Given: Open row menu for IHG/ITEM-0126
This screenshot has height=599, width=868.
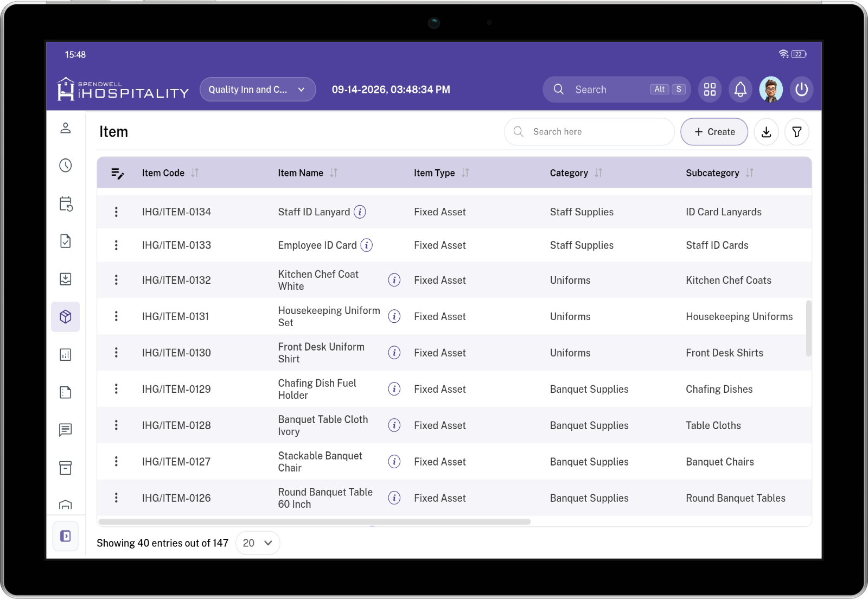Looking at the screenshot, I should click(116, 498).
